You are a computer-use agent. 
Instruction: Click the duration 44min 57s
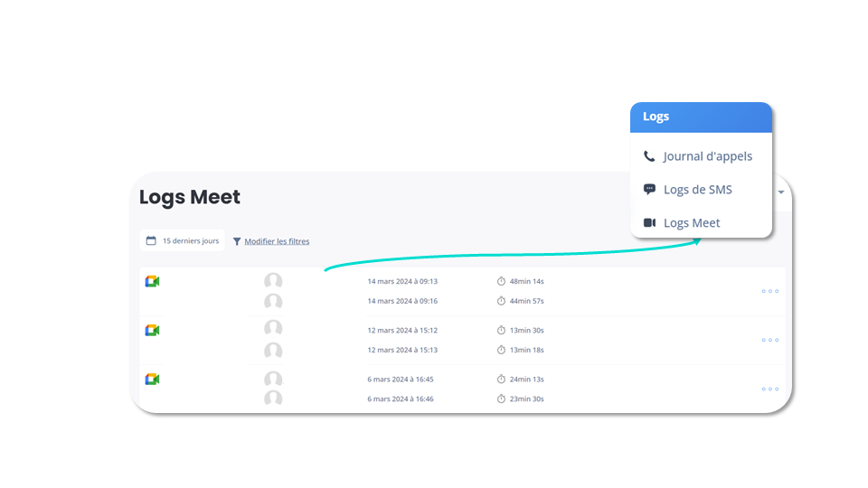[x=526, y=301]
